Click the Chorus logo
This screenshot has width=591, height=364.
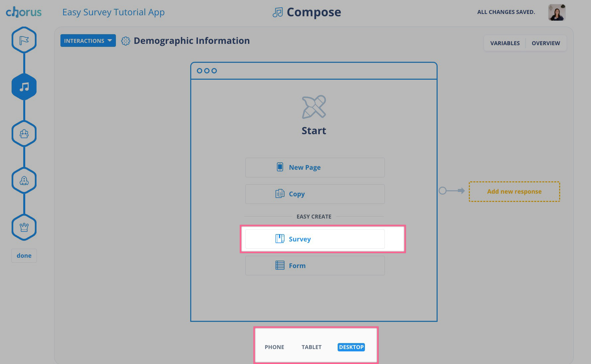[24, 12]
